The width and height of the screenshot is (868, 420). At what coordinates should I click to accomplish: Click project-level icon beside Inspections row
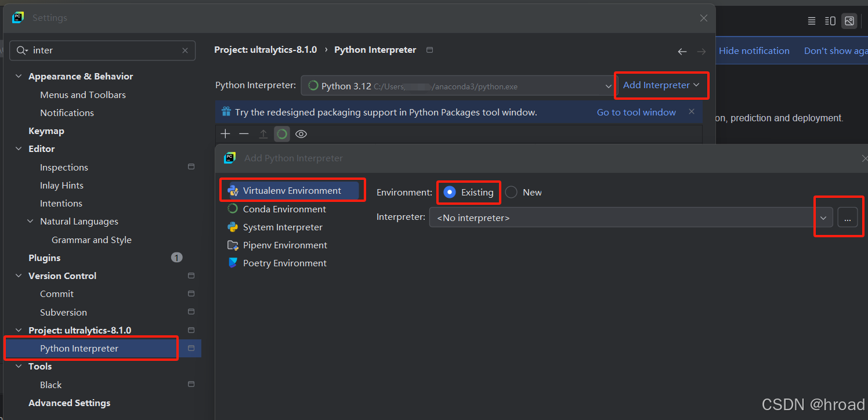coord(191,167)
